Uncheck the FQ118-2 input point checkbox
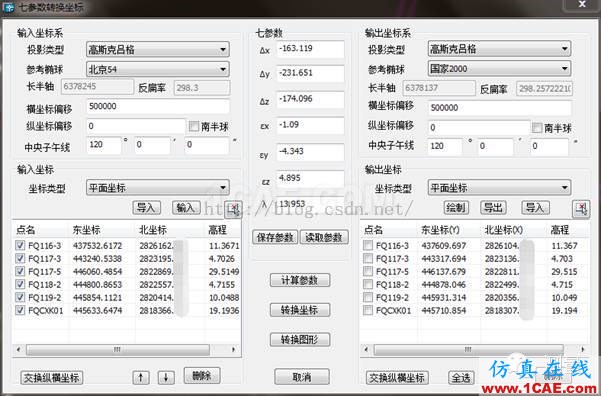This screenshot has height=396, width=601. 20,285
